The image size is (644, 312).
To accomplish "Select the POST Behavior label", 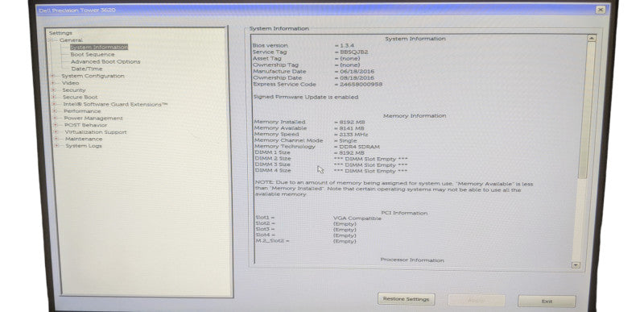I will pyautogui.click(x=86, y=125).
